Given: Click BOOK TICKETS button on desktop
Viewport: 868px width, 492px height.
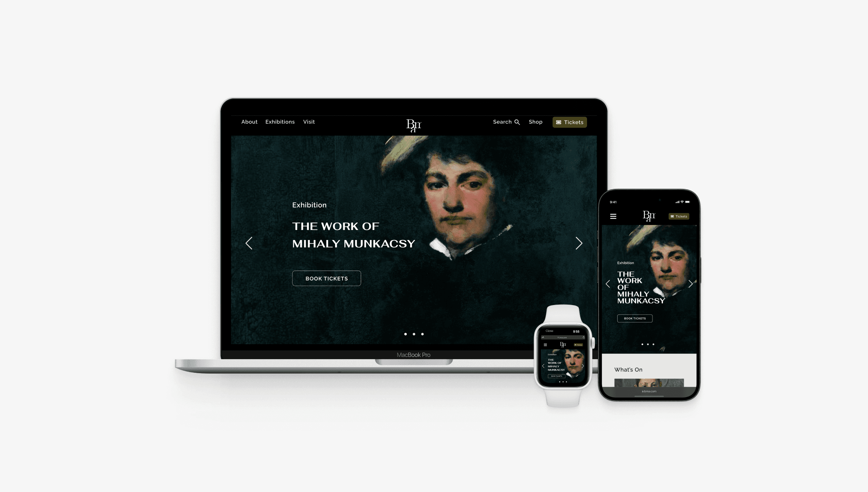Looking at the screenshot, I should click(326, 278).
